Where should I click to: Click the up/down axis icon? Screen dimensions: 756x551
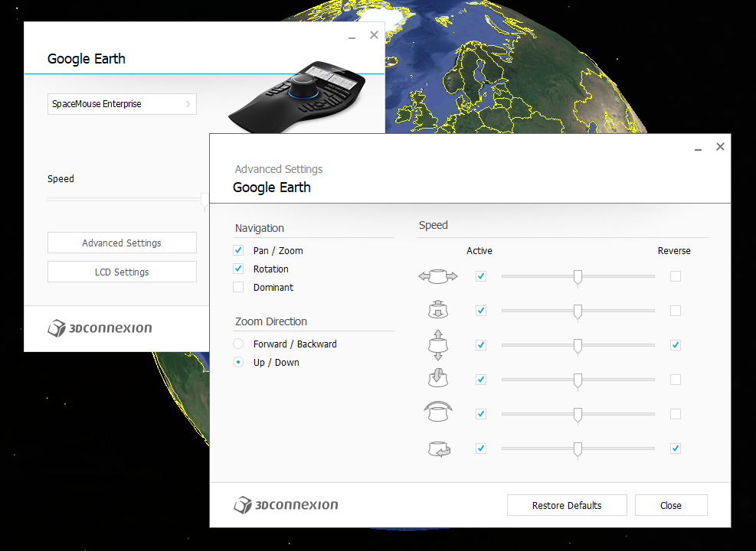438,345
